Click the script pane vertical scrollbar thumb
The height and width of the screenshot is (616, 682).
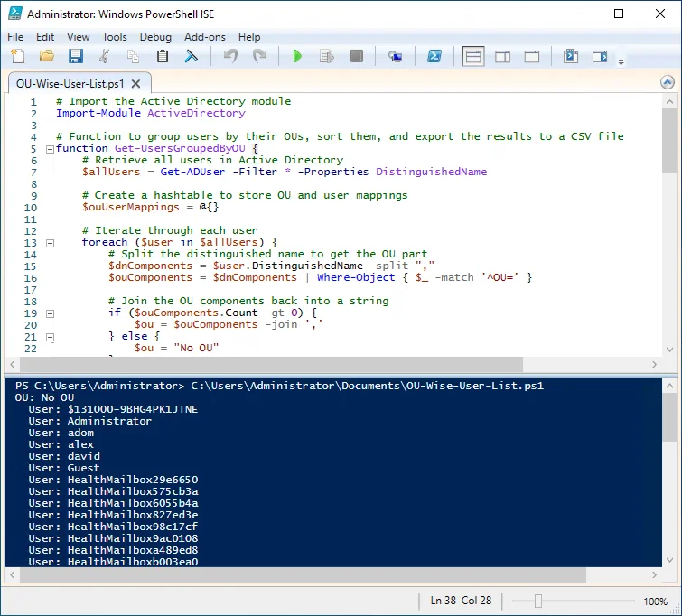click(669, 141)
